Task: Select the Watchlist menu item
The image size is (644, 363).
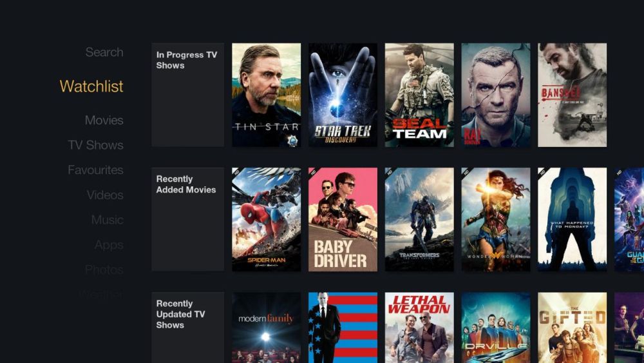Action: point(91,86)
